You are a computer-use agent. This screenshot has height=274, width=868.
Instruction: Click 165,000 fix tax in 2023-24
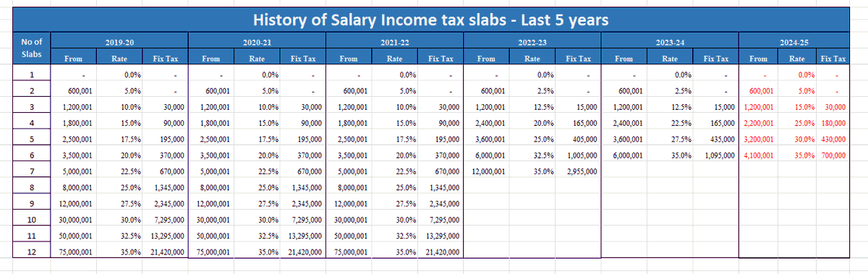721,124
